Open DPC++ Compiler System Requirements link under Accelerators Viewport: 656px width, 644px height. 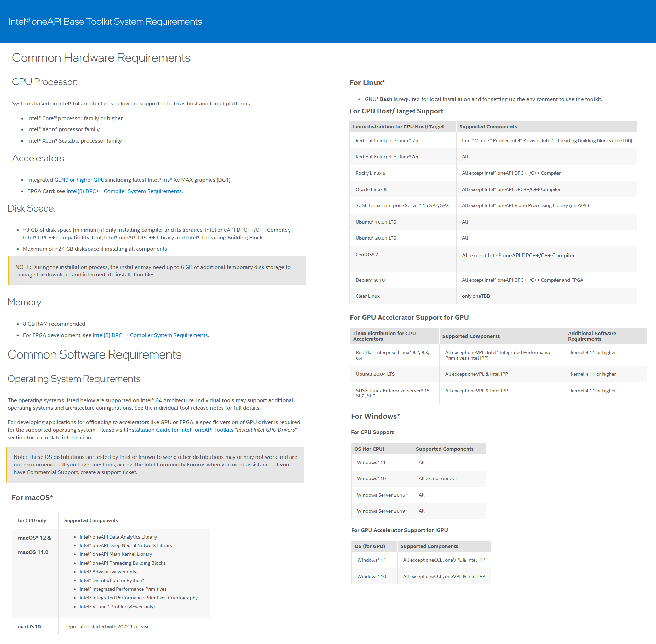(x=124, y=191)
